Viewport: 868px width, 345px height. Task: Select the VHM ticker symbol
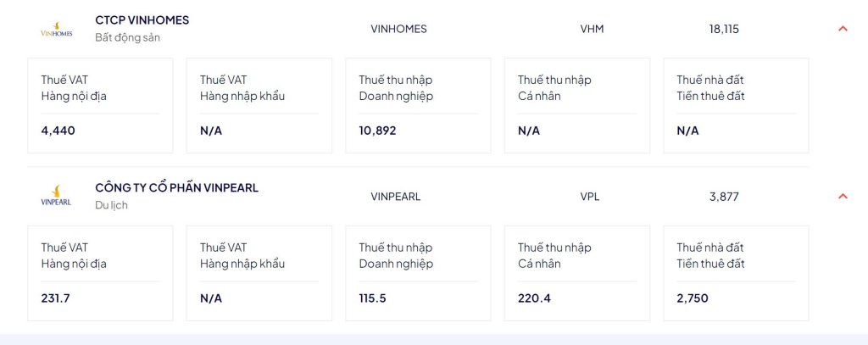592,29
